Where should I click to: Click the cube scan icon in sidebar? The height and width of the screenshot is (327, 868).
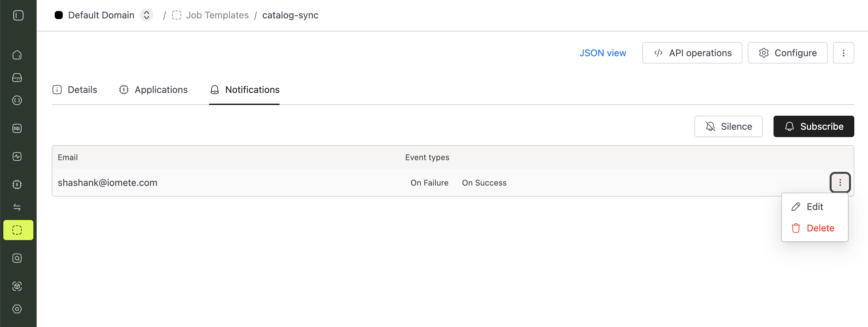click(x=17, y=286)
